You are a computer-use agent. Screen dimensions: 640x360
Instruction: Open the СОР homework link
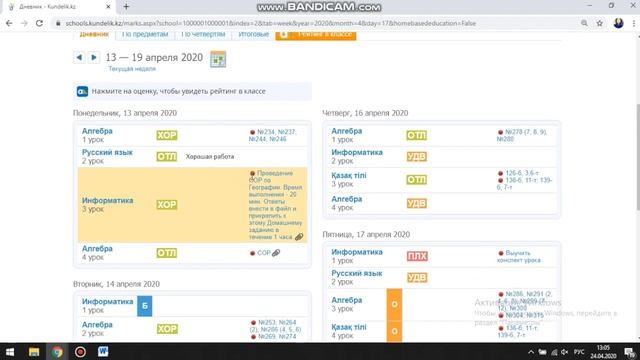click(x=264, y=253)
